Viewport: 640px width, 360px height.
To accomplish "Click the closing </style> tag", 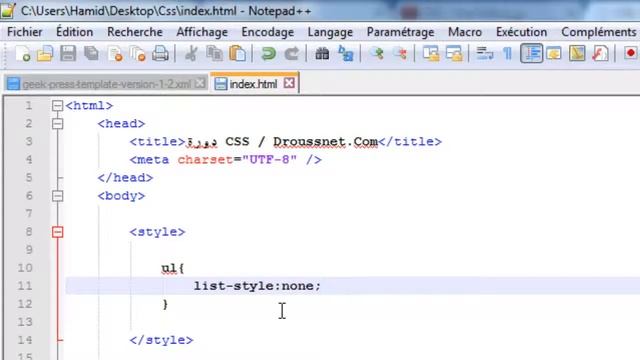I will tap(161, 340).
